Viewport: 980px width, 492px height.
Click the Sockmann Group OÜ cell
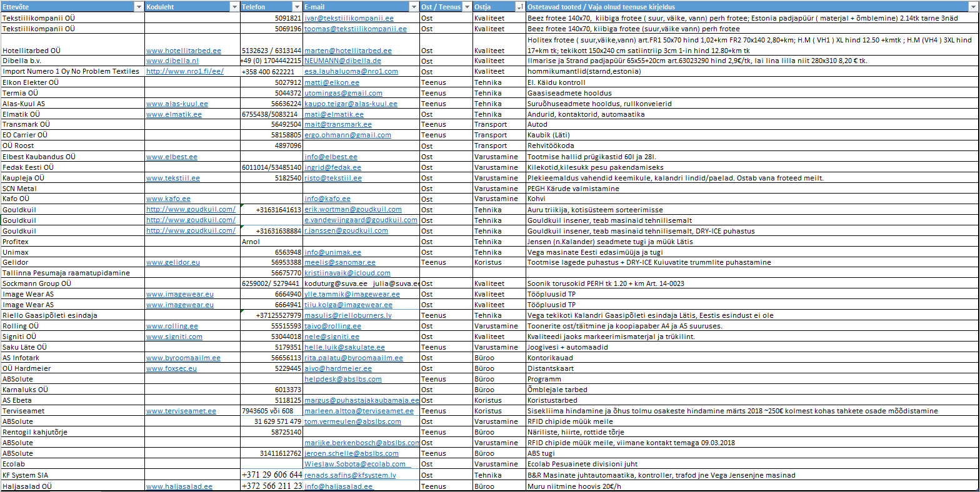pos(72,283)
